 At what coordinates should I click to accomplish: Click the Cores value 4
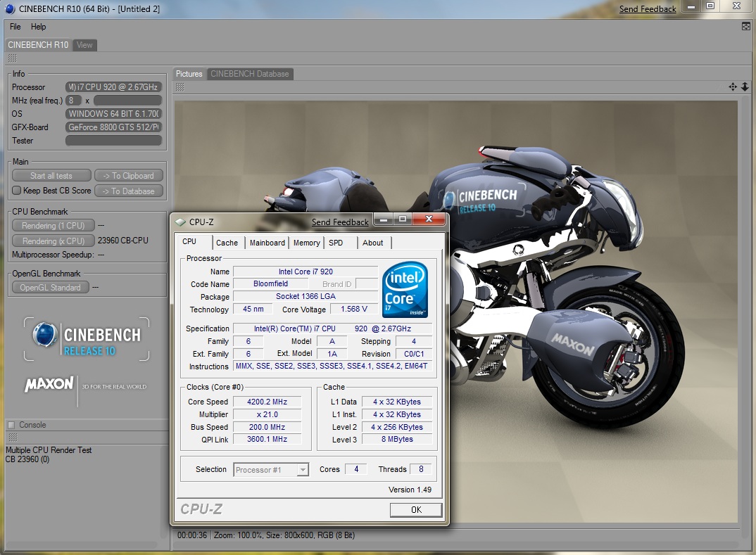point(356,469)
